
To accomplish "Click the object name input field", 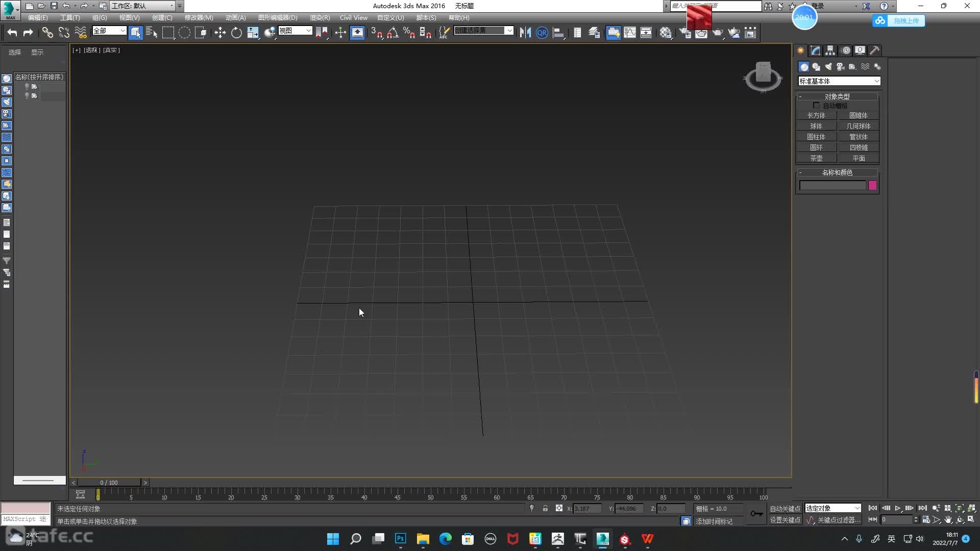I will pos(832,185).
